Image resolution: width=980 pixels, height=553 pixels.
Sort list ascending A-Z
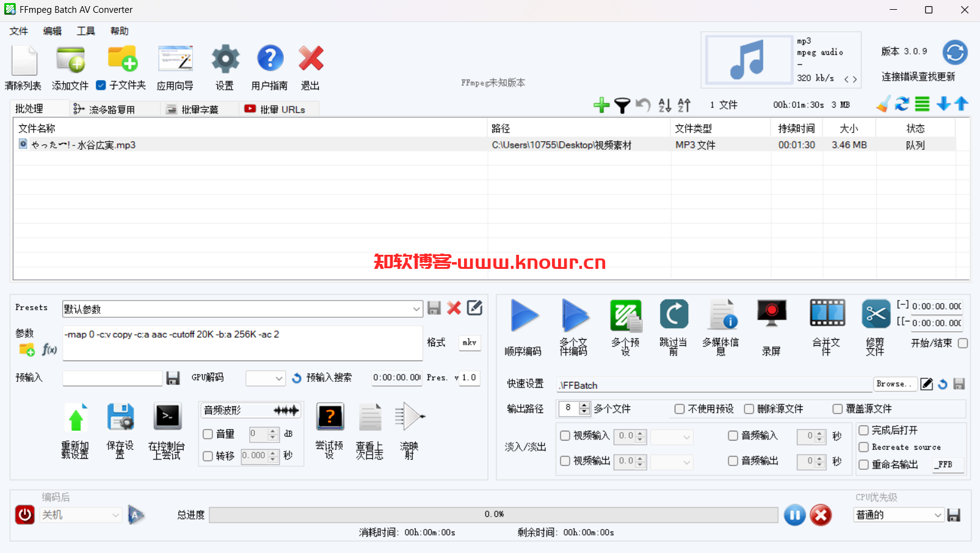click(x=665, y=105)
